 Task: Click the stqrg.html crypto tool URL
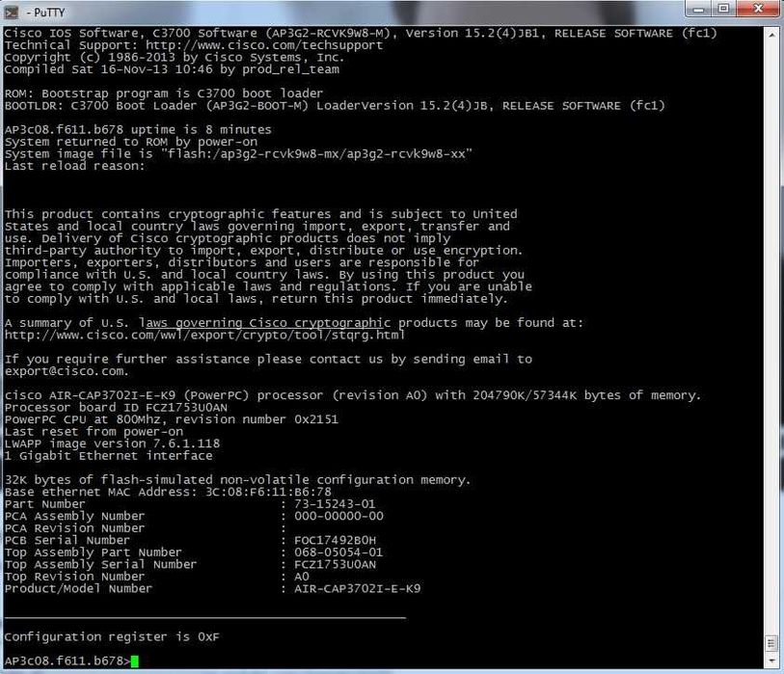click(x=204, y=335)
